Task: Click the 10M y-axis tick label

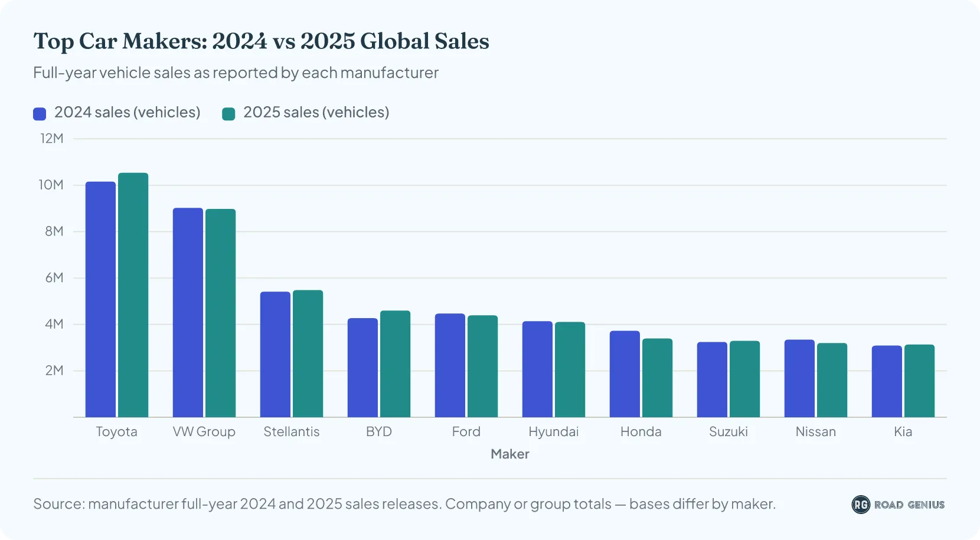Action: 51,185
